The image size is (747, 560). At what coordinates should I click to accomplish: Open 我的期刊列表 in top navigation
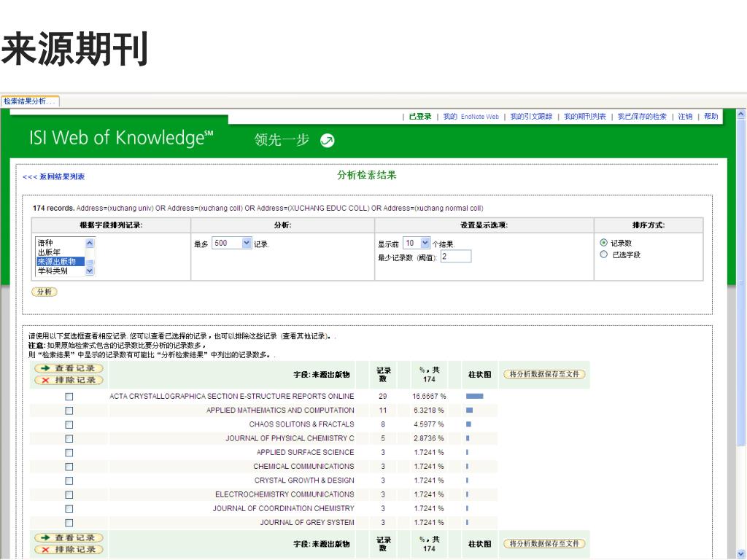(x=585, y=117)
